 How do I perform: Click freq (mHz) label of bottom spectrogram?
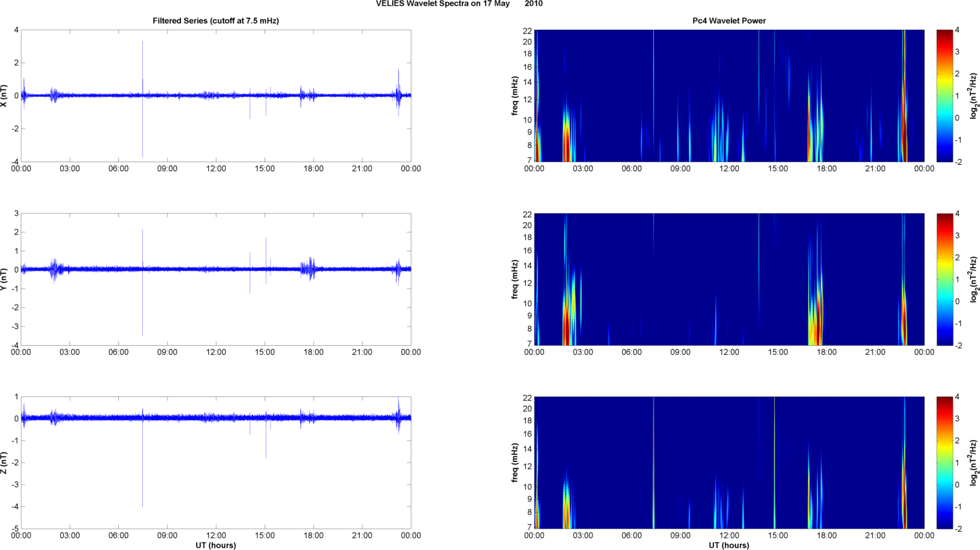(515, 463)
